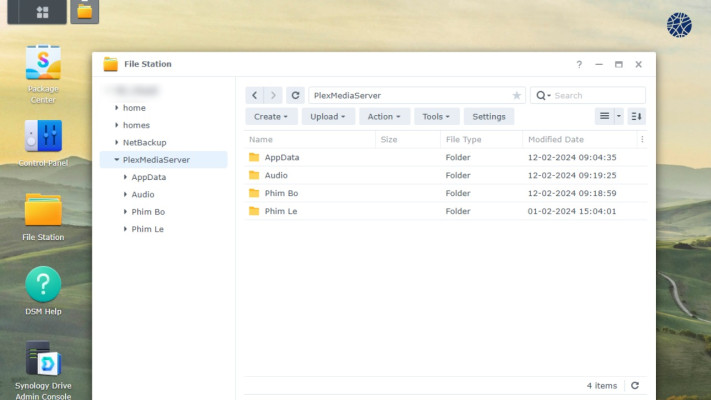Open the view mode dropdown arrow

pyautogui.click(x=618, y=117)
